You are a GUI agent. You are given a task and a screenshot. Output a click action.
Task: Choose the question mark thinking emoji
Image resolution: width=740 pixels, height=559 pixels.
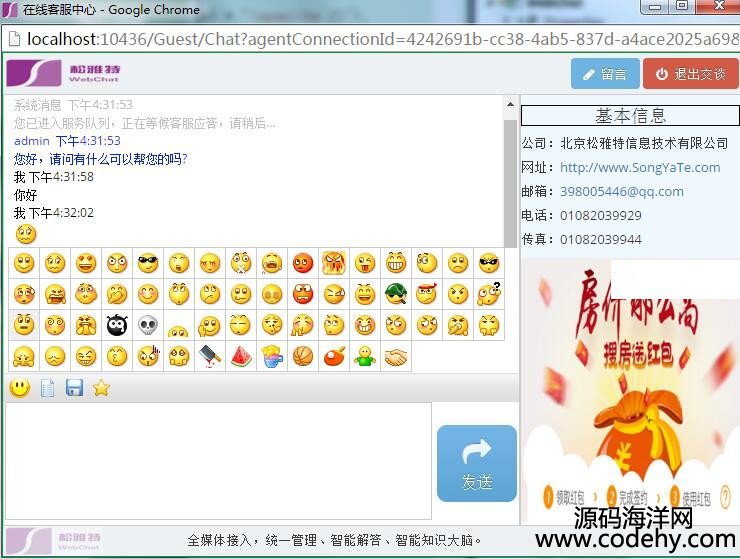tap(488, 294)
